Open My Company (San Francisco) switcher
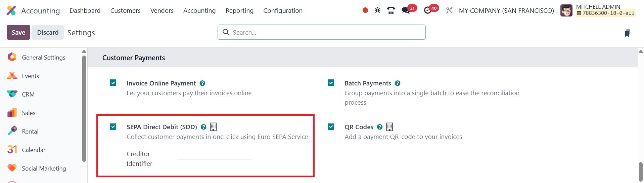The image size is (644, 183). click(506, 10)
